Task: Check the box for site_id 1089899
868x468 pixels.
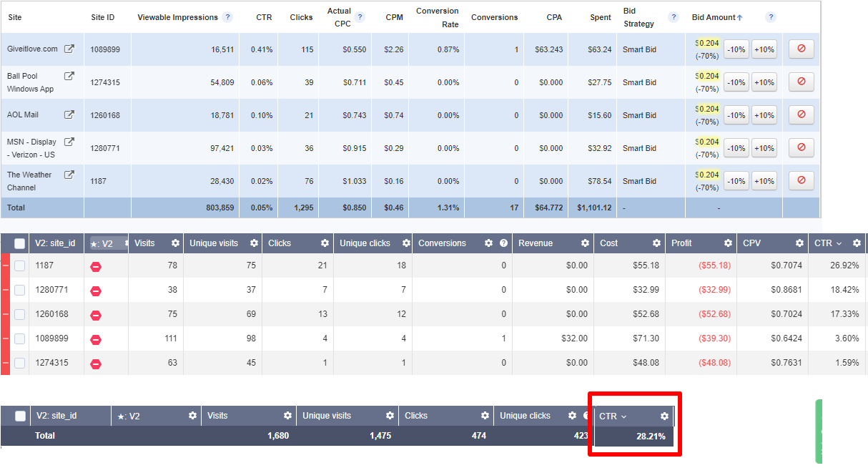Action: [20, 338]
